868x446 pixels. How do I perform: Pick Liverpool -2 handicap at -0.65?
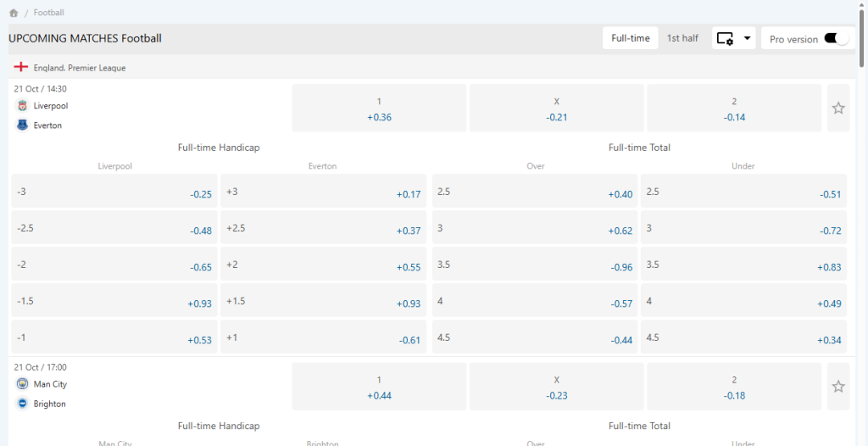coord(114,265)
